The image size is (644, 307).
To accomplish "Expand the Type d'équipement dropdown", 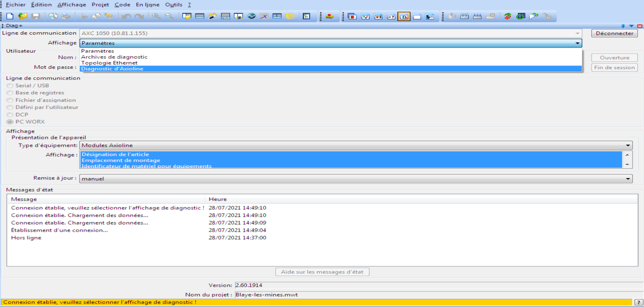I will click(x=628, y=145).
